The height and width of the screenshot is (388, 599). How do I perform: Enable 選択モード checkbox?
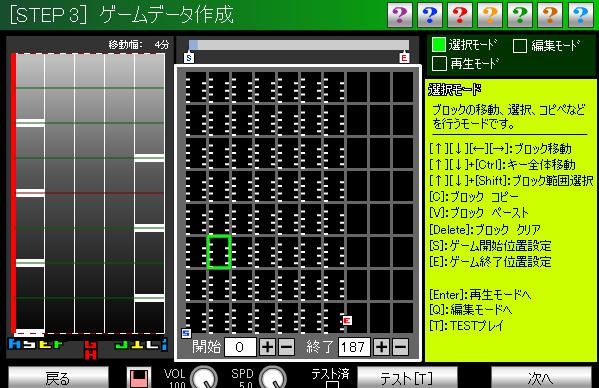(439, 45)
